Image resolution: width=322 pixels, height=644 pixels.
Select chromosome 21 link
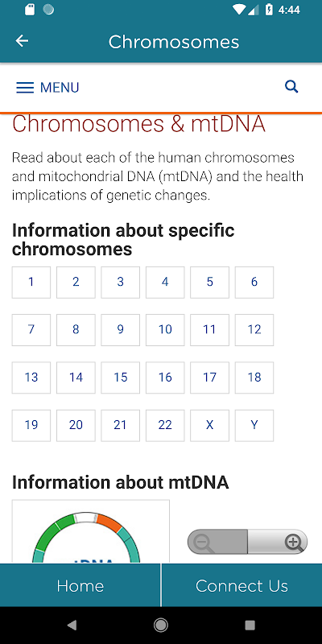pyautogui.click(x=120, y=426)
